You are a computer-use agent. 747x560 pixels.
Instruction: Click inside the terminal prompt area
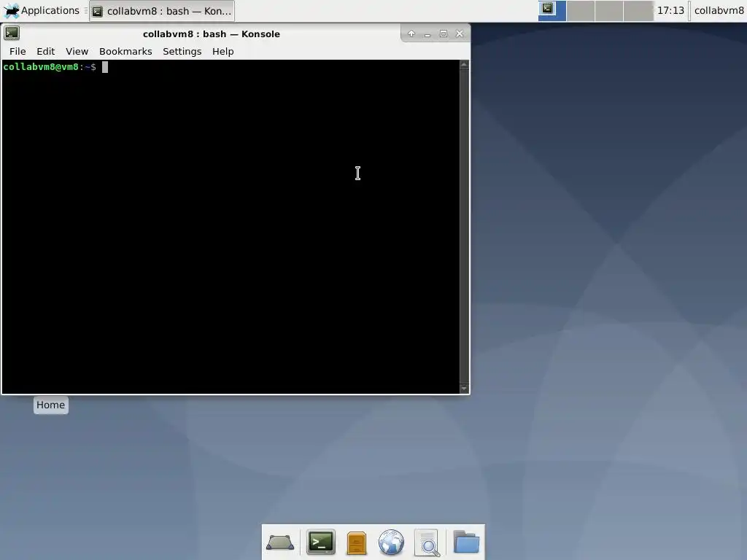click(x=231, y=227)
